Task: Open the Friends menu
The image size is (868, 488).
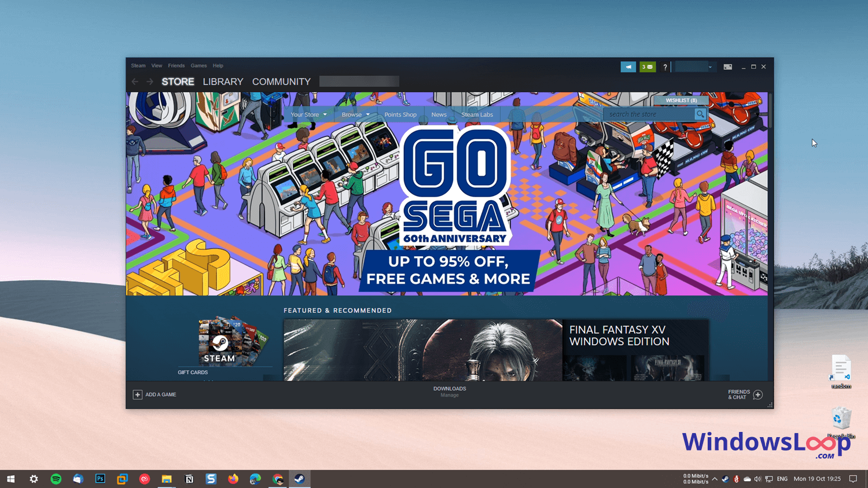Action: pos(176,66)
